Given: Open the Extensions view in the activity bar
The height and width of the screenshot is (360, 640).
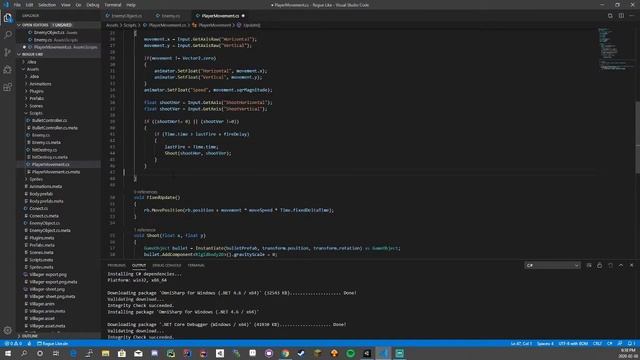Looking at the screenshot, I should [8, 87].
